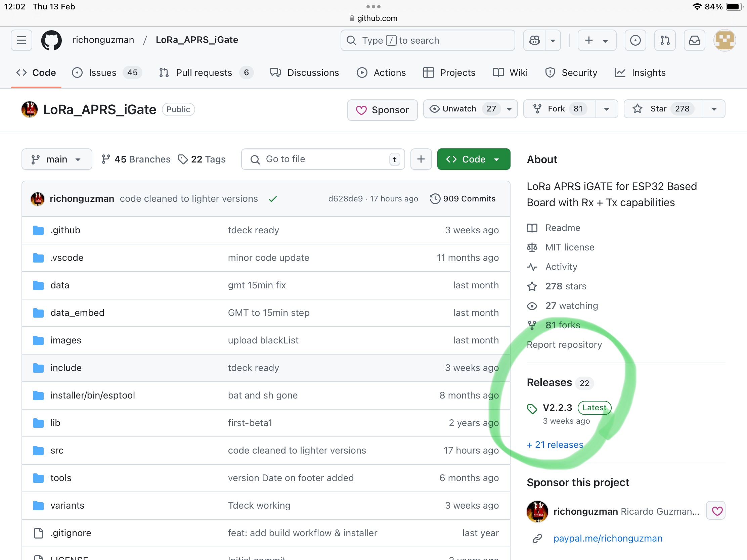This screenshot has width=747, height=560.
Task: Focus the Go to file search field
Action: (x=323, y=159)
